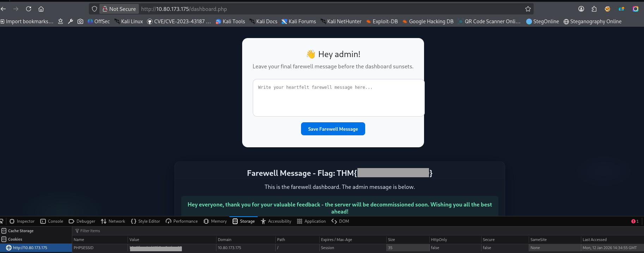Open the screenshot camera bookmark icon

point(80,21)
